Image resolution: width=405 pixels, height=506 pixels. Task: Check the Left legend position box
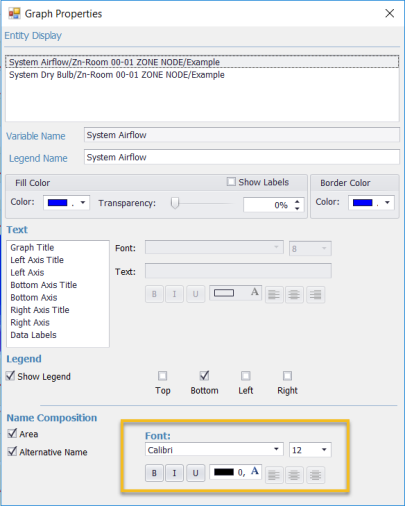click(246, 376)
